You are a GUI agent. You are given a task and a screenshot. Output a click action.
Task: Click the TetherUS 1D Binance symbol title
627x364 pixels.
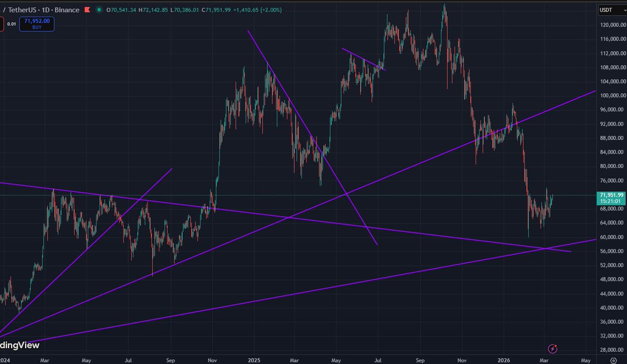pyautogui.click(x=40, y=10)
